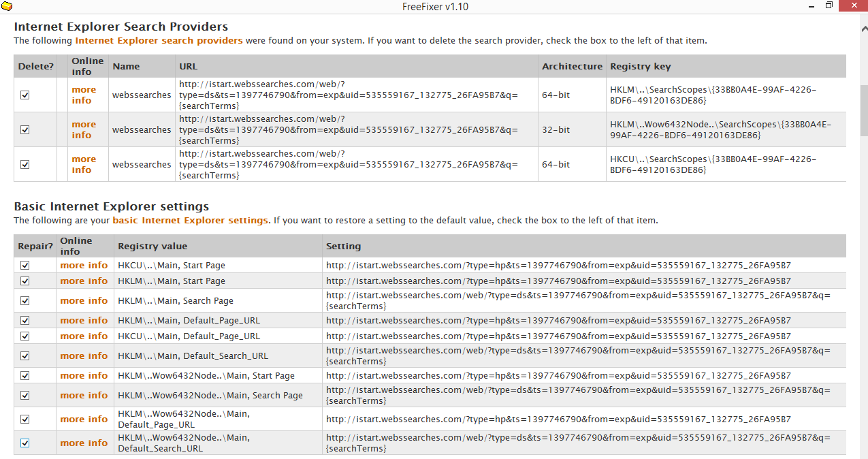Click the 'Registry key' column header
868x459 pixels.
point(726,67)
